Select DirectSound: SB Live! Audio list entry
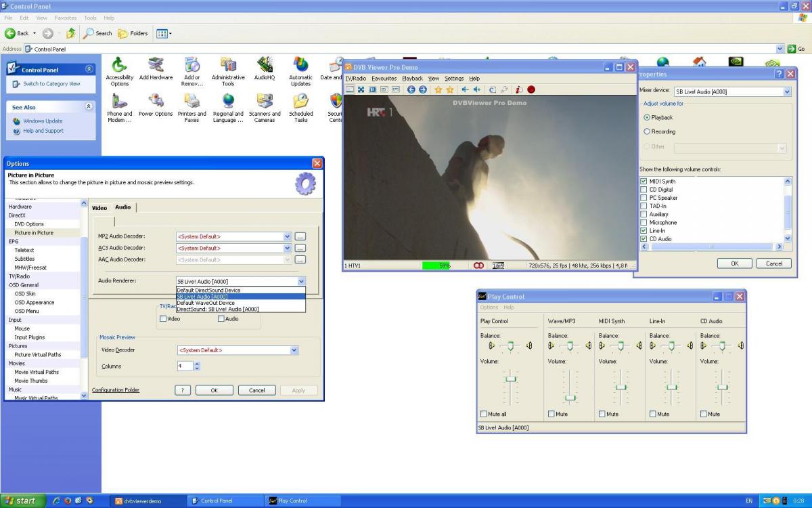The height and width of the screenshot is (508, 812). point(218,309)
